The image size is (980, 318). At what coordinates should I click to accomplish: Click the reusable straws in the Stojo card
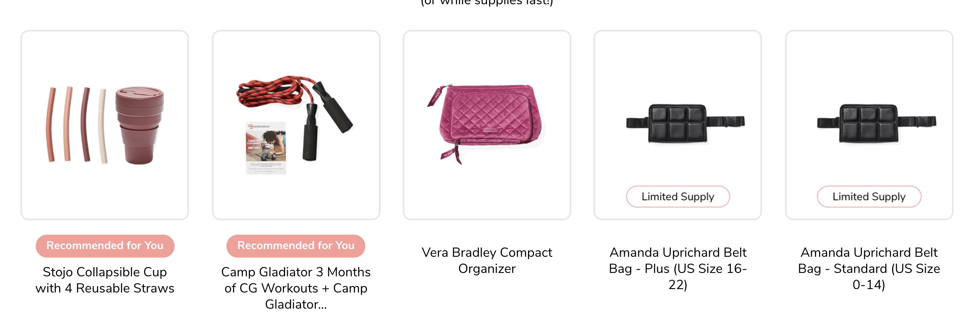tap(77, 125)
